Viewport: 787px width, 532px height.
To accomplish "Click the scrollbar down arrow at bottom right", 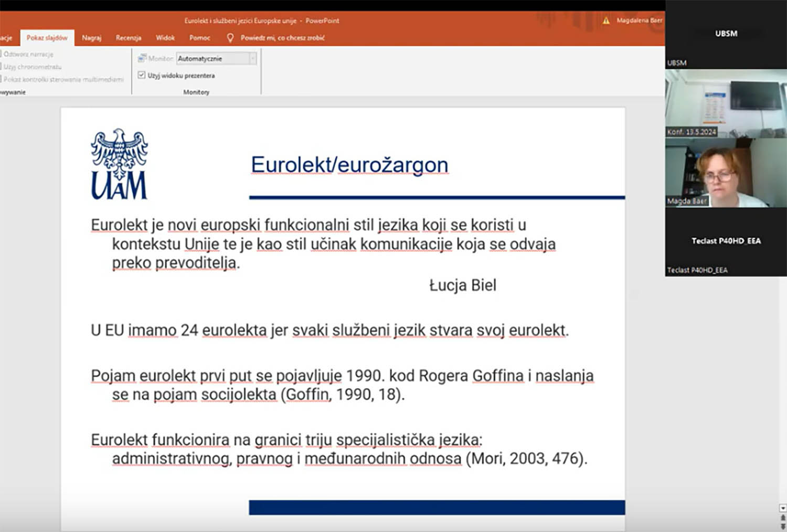I will 783,508.
